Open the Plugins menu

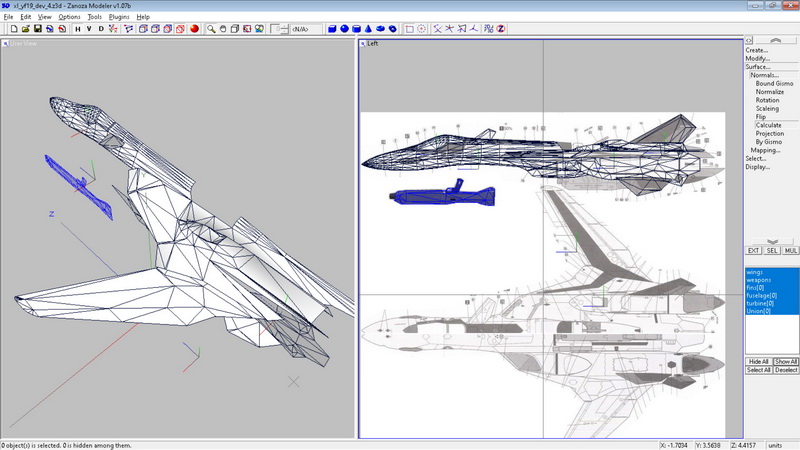119,17
